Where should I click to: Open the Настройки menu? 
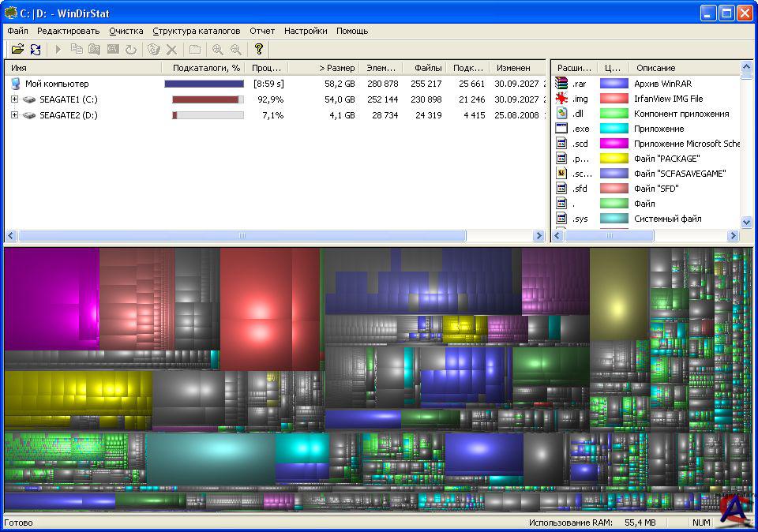pyautogui.click(x=306, y=31)
